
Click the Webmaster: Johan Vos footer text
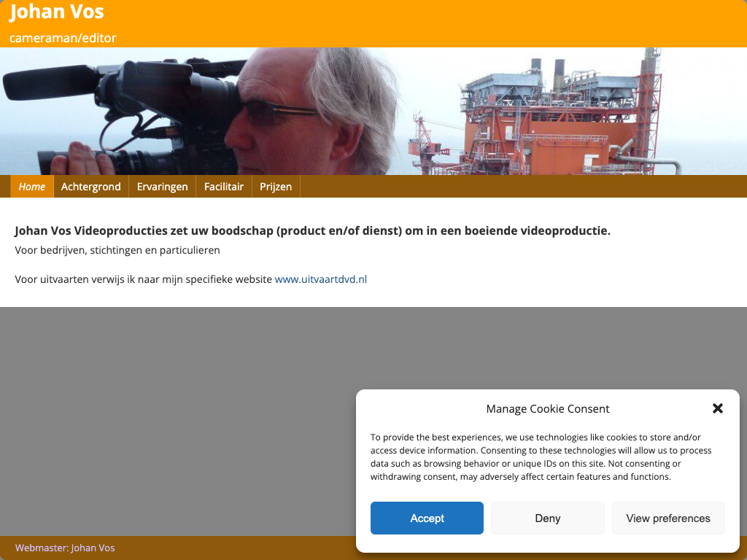point(65,548)
